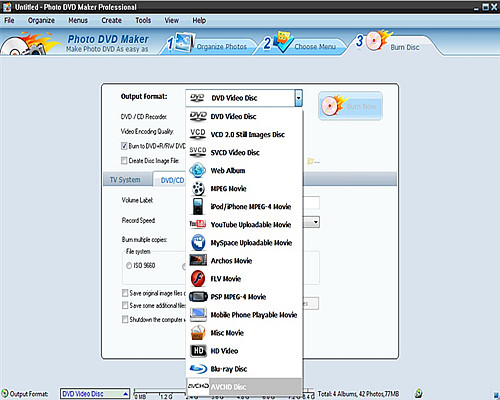500x400 pixels.
Task: Select highlighted AVCHD Disc format
Action: (244, 386)
